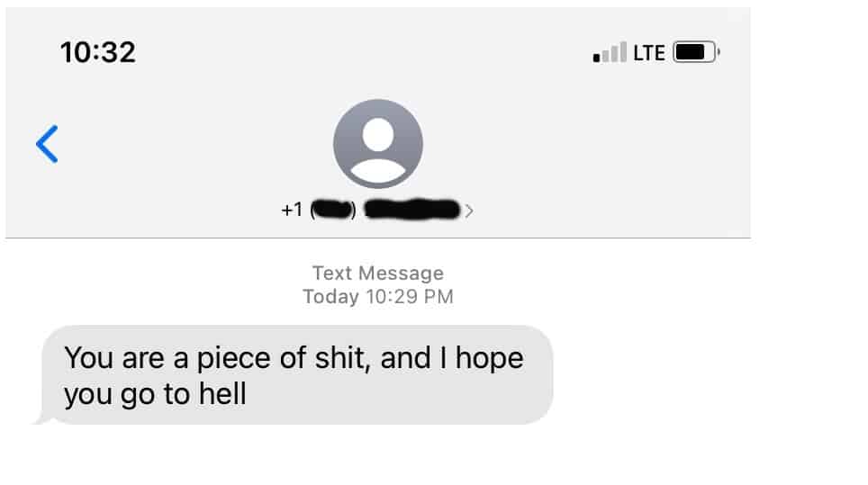Tap the gray contact avatar icon

click(377, 144)
